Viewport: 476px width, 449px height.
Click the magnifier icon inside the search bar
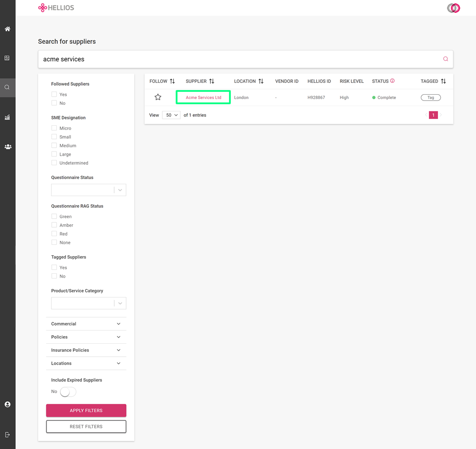click(x=445, y=59)
